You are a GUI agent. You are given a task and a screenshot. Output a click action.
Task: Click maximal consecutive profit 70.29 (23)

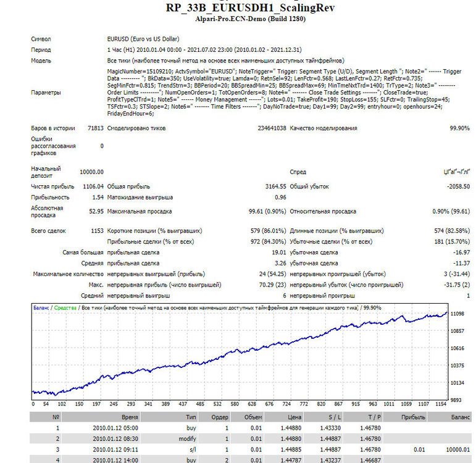tap(273, 285)
